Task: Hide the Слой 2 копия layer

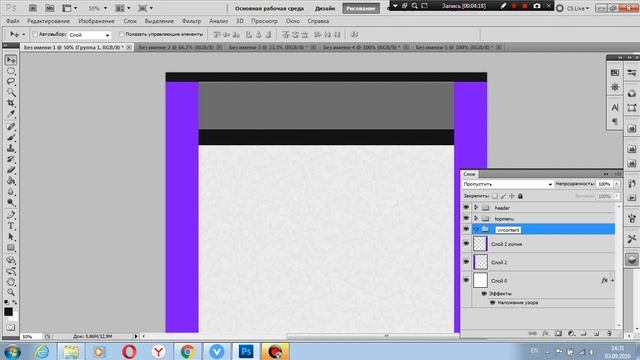Action: (466, 244)
